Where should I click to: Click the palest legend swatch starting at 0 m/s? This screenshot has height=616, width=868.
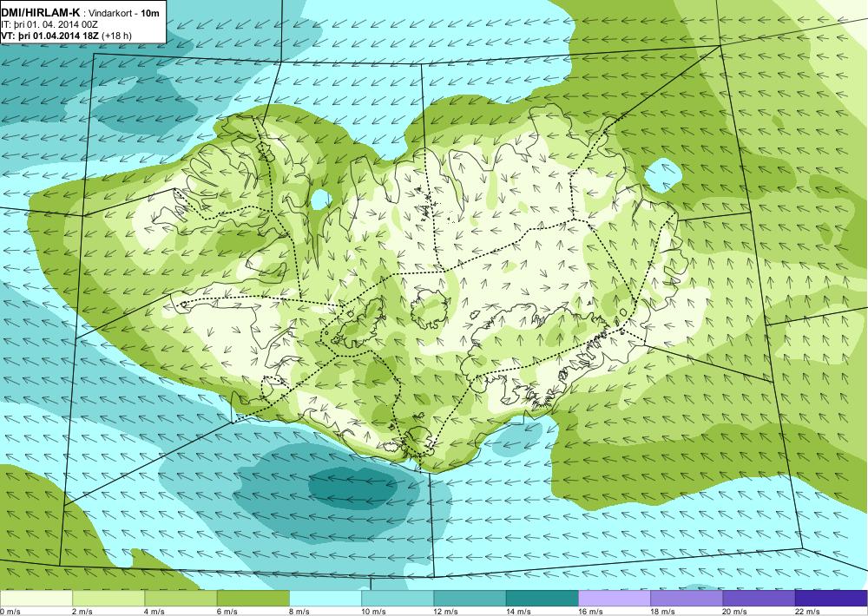(36, 599)
